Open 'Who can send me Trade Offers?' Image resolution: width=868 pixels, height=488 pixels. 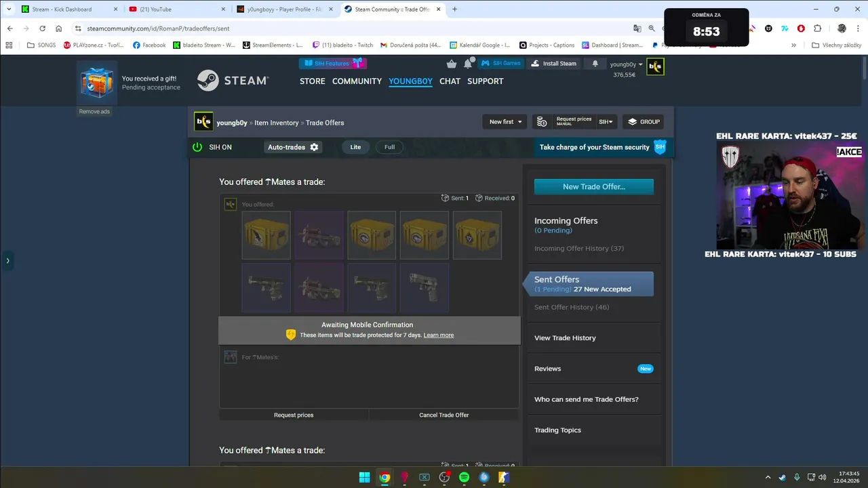click(587, 399)
